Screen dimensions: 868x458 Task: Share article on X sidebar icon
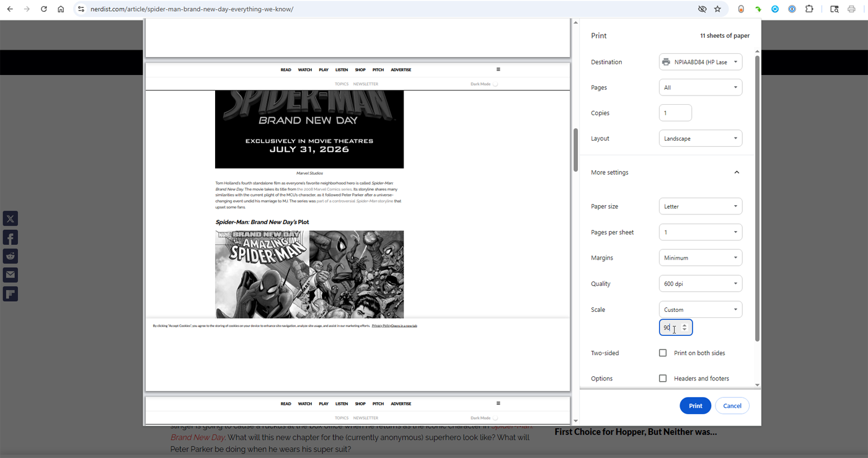(11, 218)
